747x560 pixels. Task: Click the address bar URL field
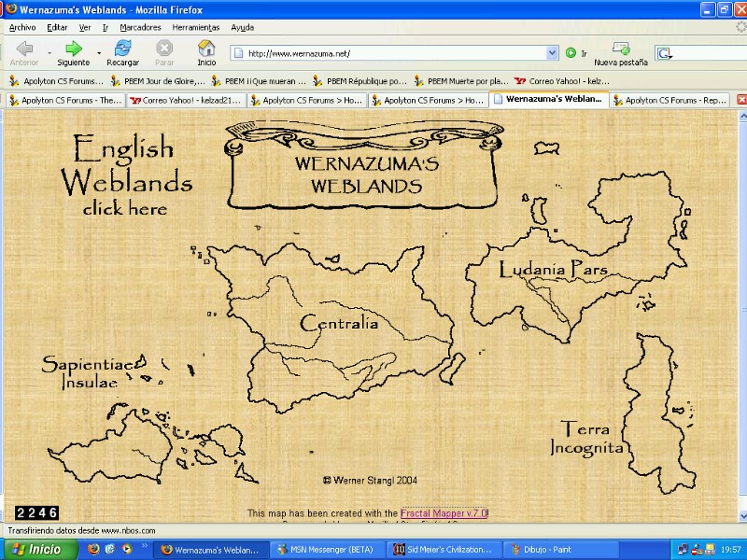392,53
